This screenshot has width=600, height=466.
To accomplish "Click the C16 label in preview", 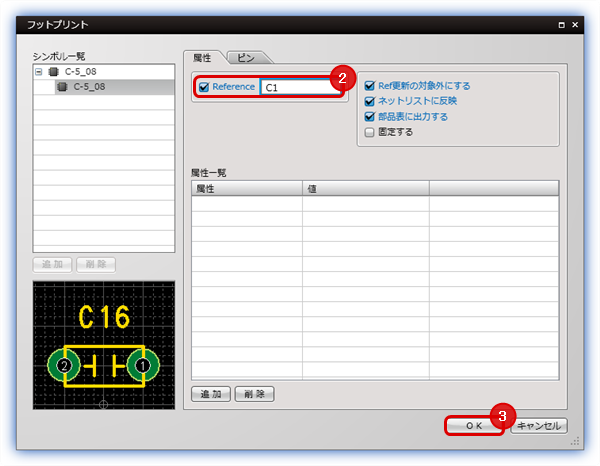I will pyautogui.click(x=104, y=317).
